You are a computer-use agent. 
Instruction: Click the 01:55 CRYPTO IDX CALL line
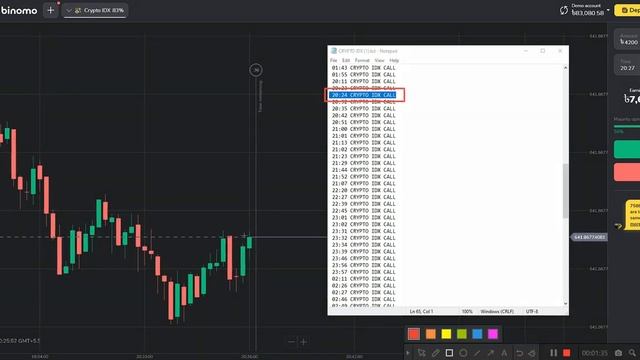(364, 75)
